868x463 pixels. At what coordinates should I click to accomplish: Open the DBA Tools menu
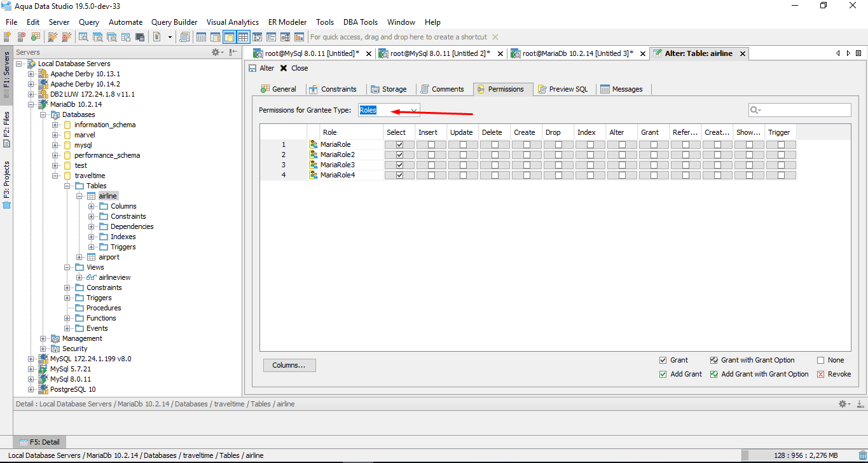point(361,22)
